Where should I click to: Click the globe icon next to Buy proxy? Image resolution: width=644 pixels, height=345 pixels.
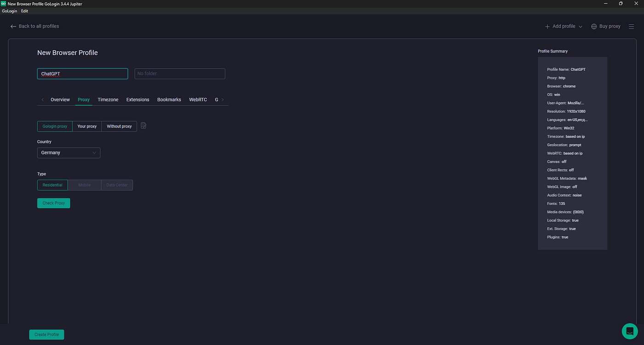click(594, 26)
